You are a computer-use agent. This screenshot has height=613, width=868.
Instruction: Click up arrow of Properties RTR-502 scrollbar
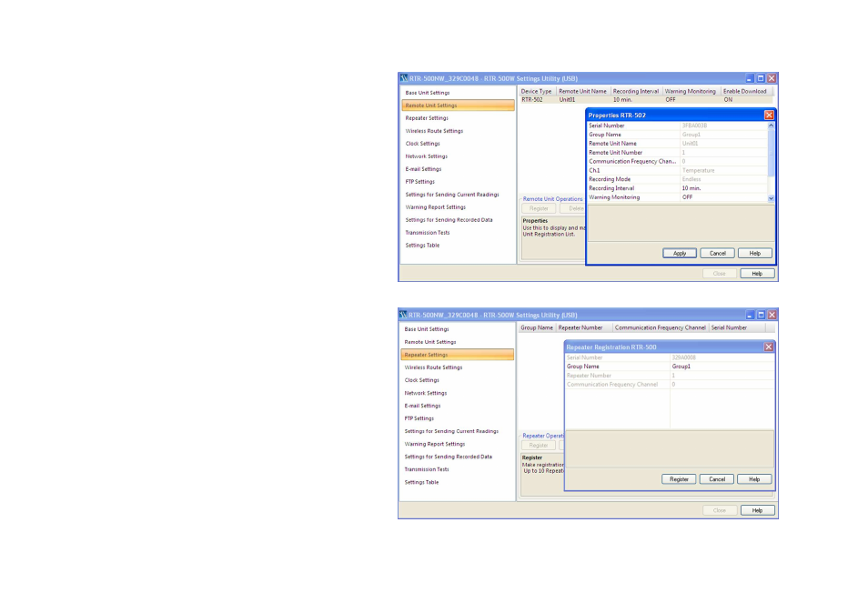[x=771, y=126]
